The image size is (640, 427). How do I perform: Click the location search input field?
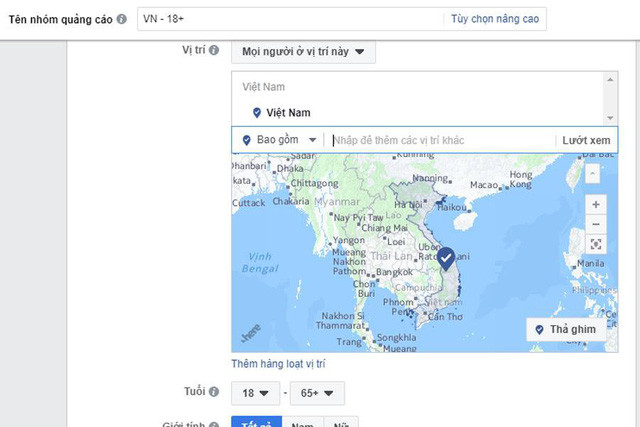click(x=440, y=141)
